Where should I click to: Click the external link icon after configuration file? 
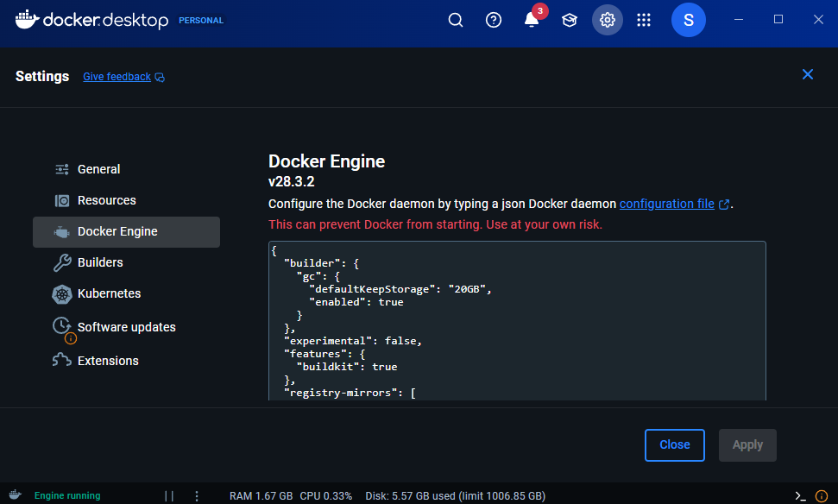(723, 205)
